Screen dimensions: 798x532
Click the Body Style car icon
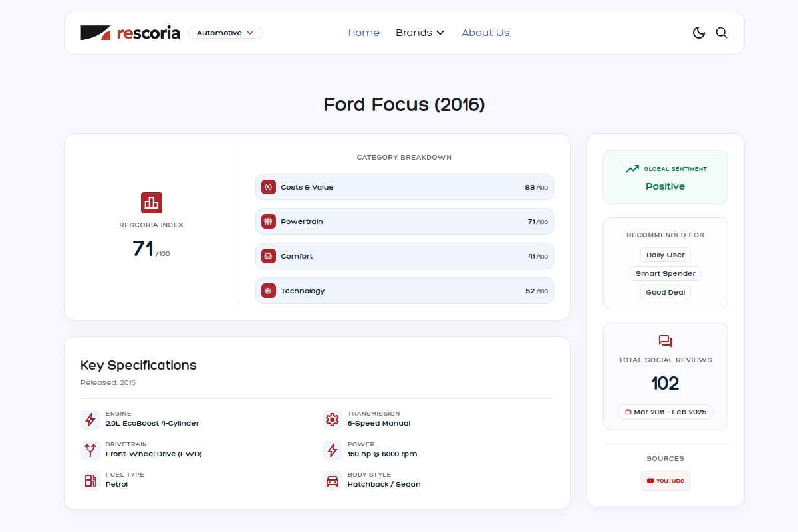(332, 481)
